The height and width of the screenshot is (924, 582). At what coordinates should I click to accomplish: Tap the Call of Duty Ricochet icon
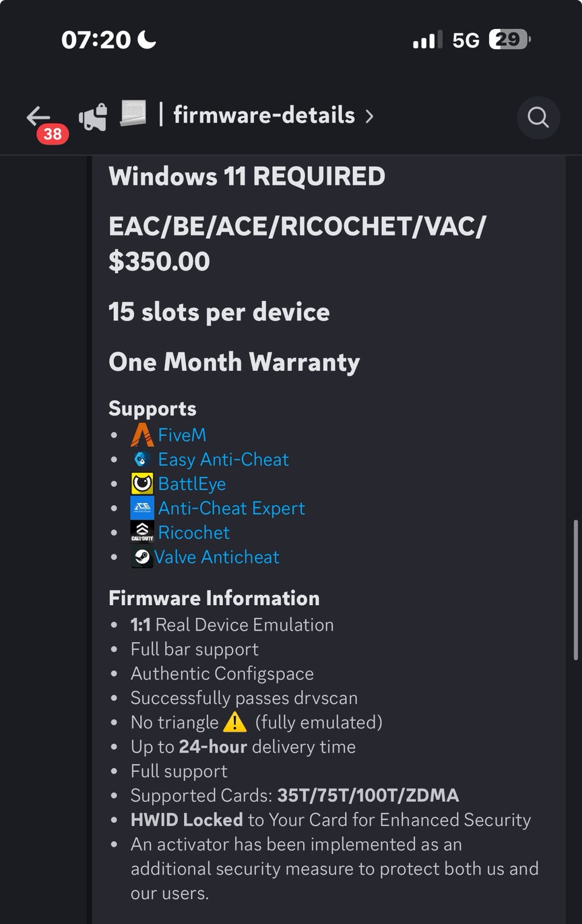(x=142, y=532)
